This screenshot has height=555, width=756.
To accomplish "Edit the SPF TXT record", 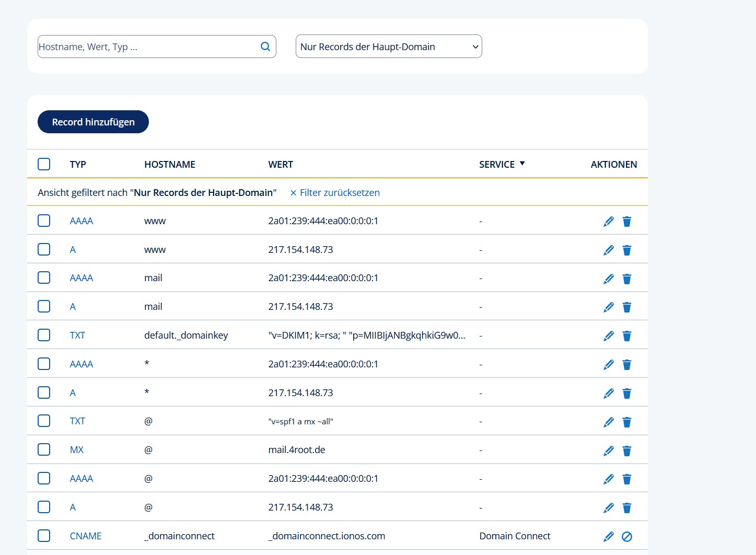I will coord(608,422).
